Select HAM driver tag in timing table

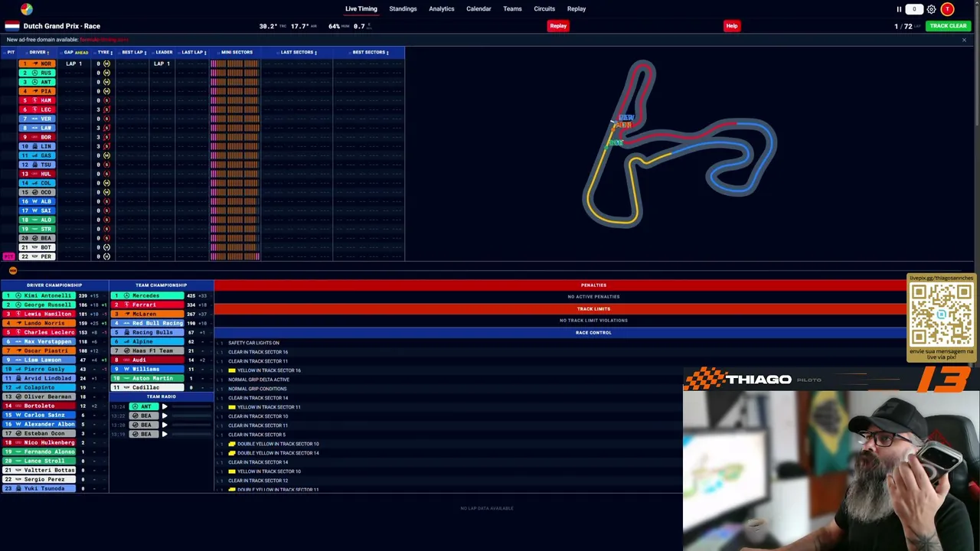pyautogui.click(x=36, y=100)
